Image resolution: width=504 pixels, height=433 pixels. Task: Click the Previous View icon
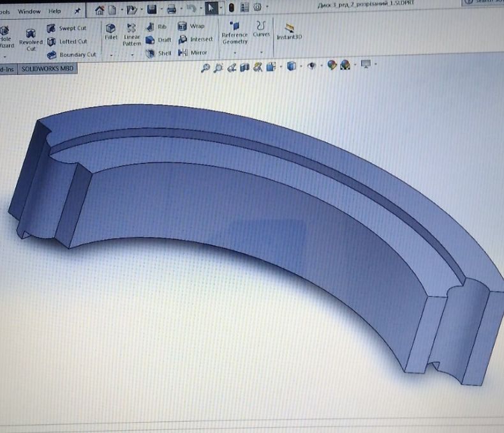coord(232,67)
